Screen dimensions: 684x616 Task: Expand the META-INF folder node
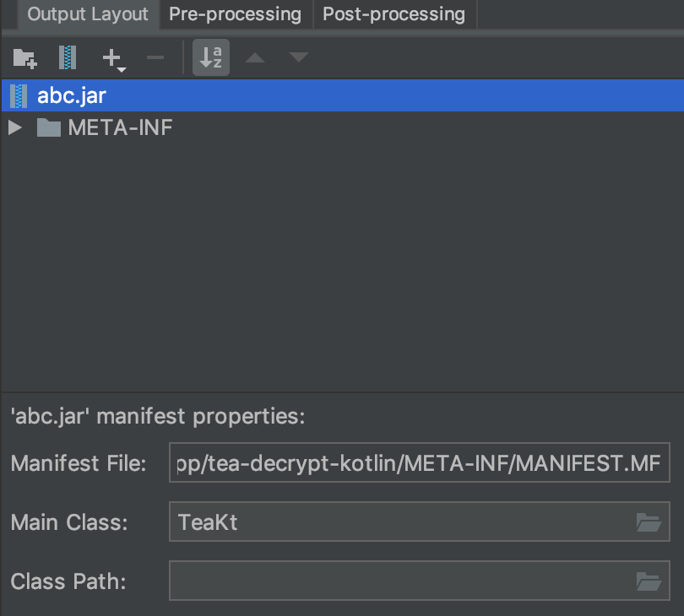(x=14, y=128)
